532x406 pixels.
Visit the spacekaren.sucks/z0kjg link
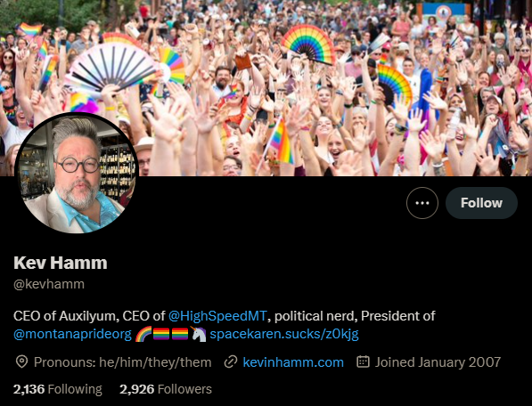[284, 334]
